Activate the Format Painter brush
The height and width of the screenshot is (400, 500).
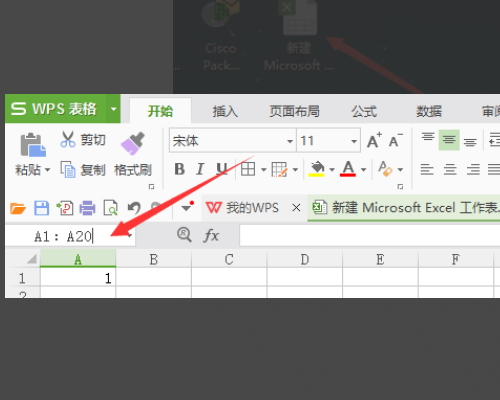[133, 143]
